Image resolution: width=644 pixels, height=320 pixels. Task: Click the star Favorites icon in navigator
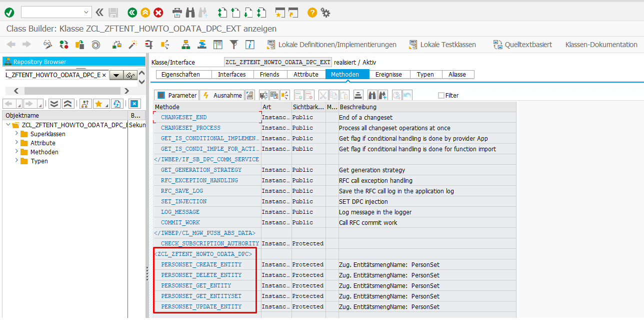(x=99, y=104)
